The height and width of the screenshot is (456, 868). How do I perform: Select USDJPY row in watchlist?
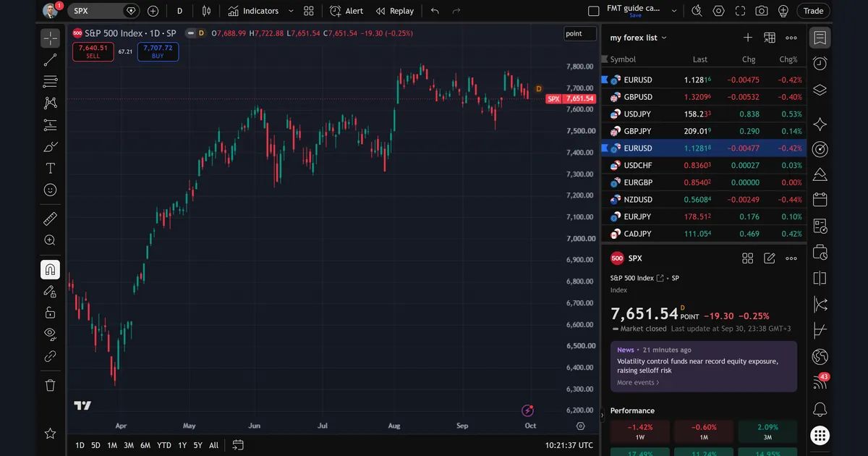click(704, 114)
